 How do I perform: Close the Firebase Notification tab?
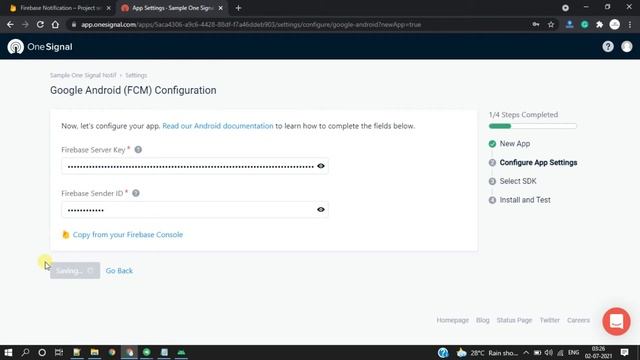pyautogui.click(x=109, y=8)
